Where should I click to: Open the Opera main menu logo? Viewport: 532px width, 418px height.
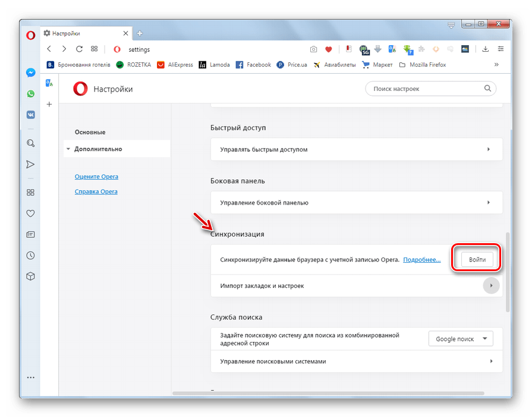pyautogui.click(x=30, y=35)
